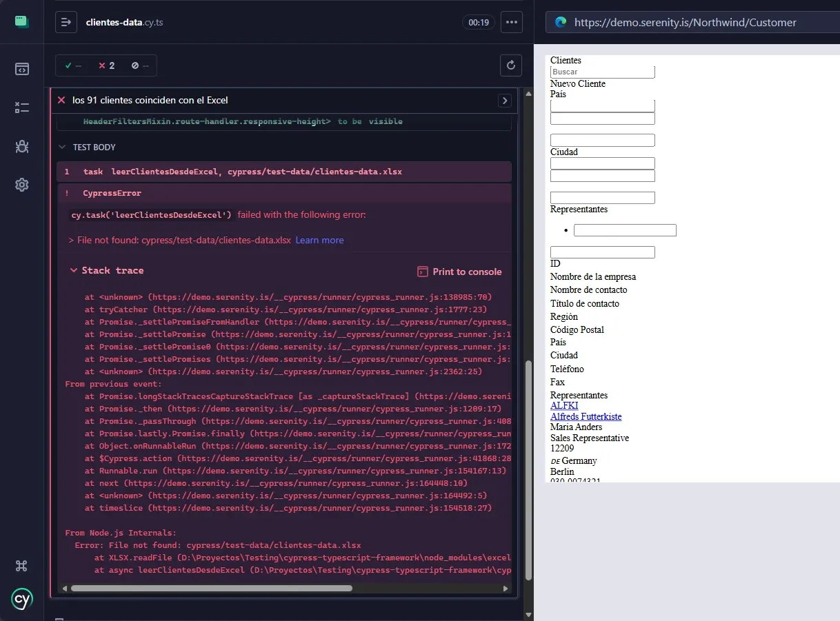Click the Print to console button
The height and width of the screenshot is (621, 840).
[x=459, y=272]
